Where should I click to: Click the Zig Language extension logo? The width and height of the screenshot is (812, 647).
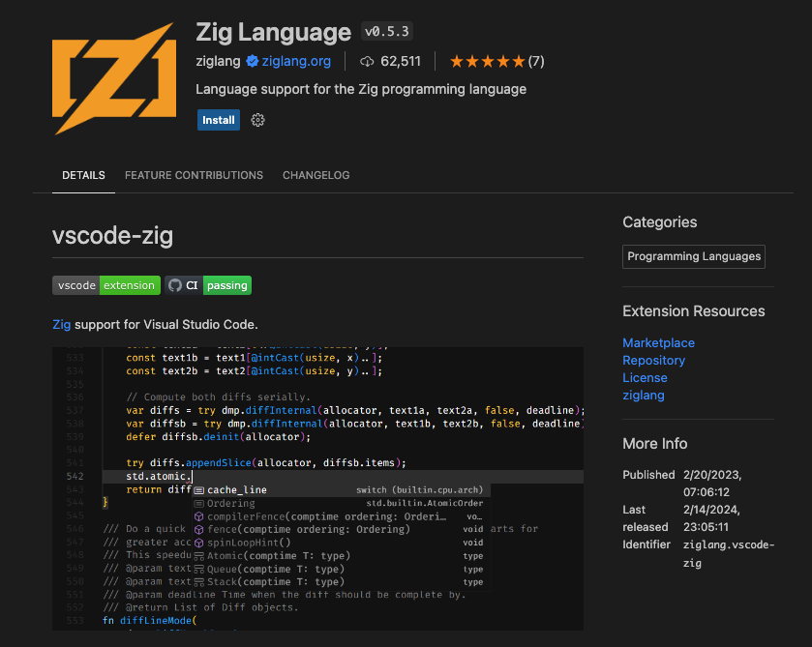[x=114, y=78]
